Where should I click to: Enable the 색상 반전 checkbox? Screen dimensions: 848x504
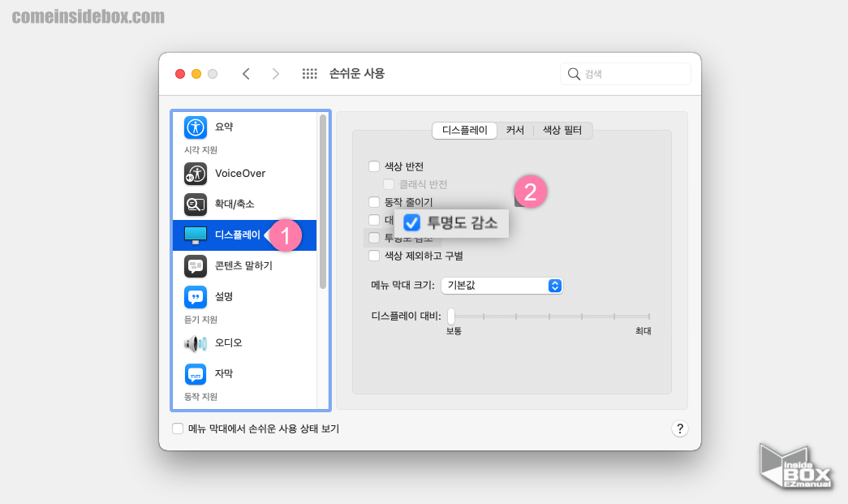pyautogui.click(x=374, y=166)
